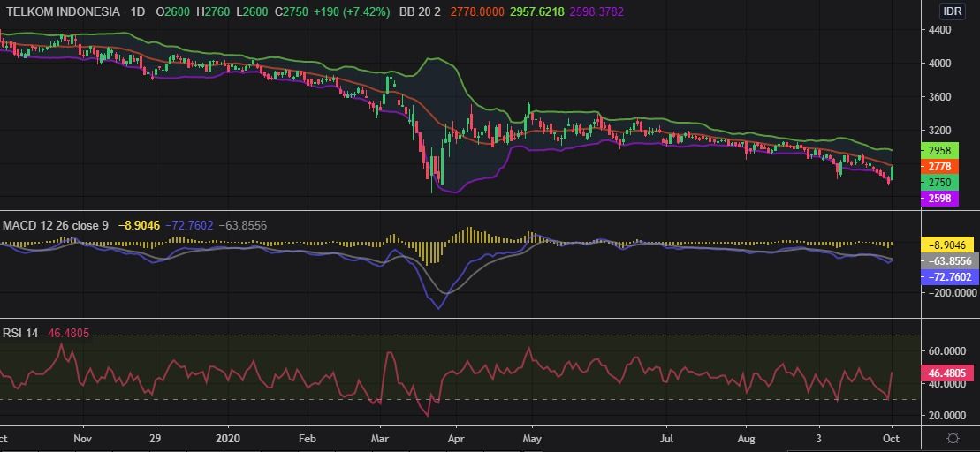Click the MACD legend value -72.7602
The image size is (980, 452).
191,225
